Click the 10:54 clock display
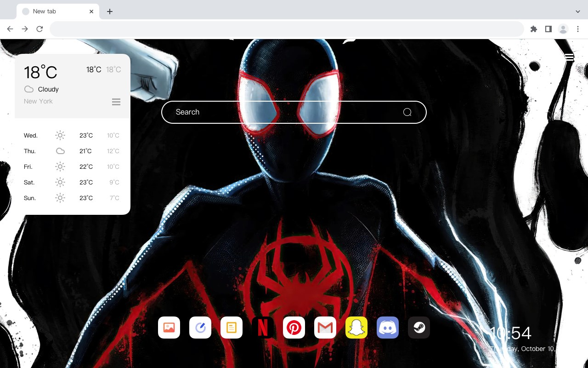The height and width of the screenshot is (368, 588). 510,333
